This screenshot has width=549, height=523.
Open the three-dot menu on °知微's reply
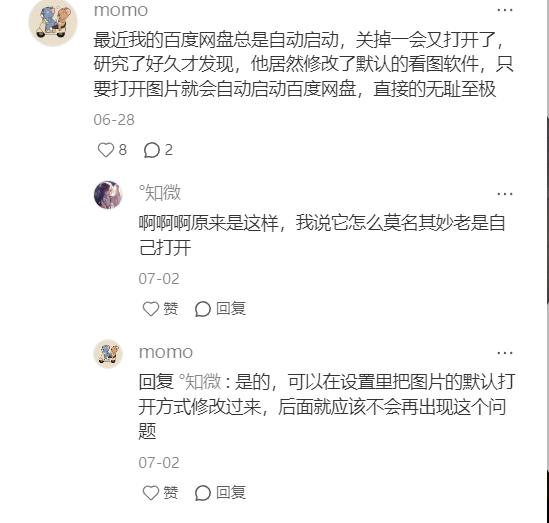click(x=505, y=194)
